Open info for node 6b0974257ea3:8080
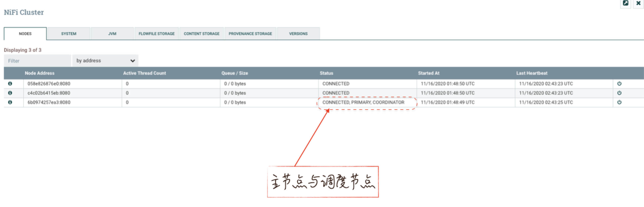The width and height of the screenshot is (644, 207). [10, 102]
